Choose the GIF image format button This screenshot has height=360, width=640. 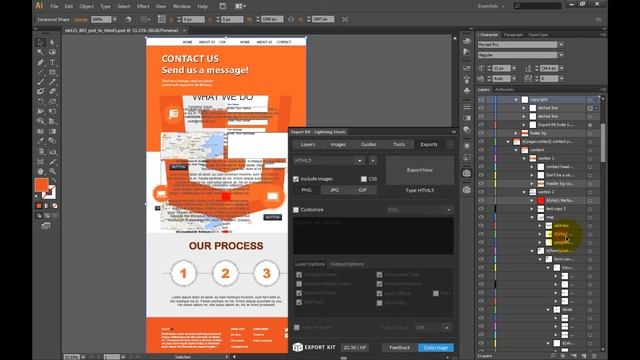pyautogui.click(x=362, y=190)
